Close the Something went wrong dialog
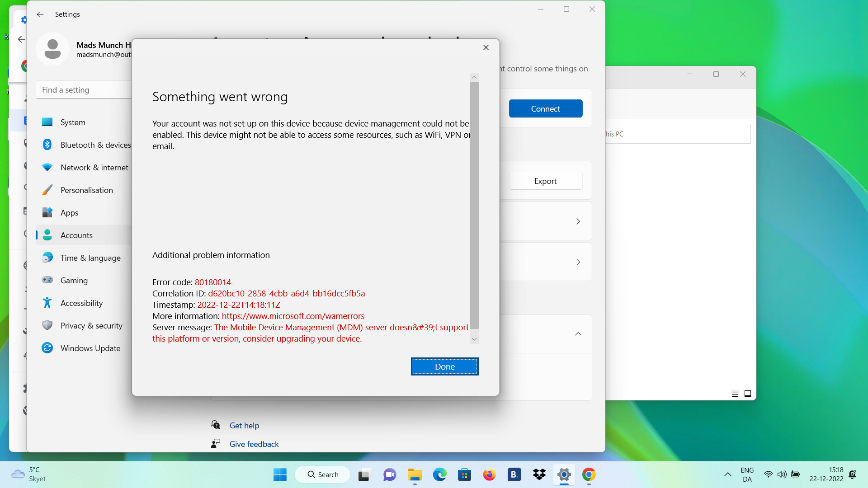 click(486, 47)
